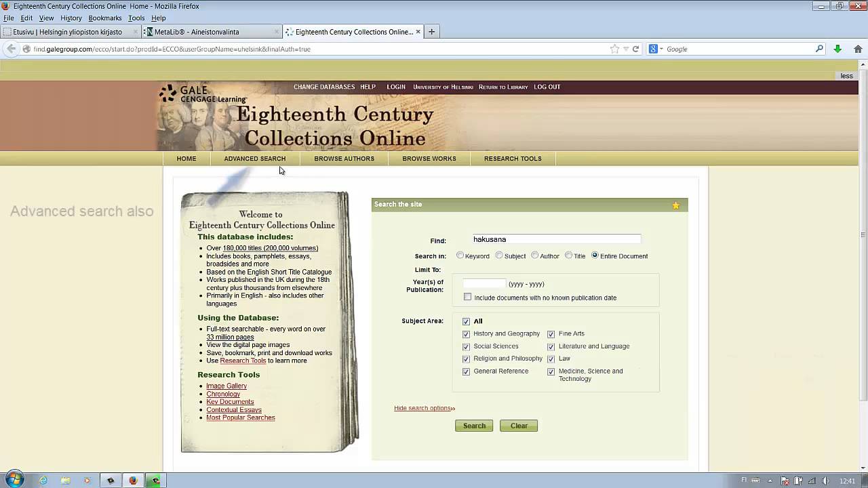Screen dimensions: 868x488
Task: Open the URL history dropdown arrow
Action: click(626, 49)
